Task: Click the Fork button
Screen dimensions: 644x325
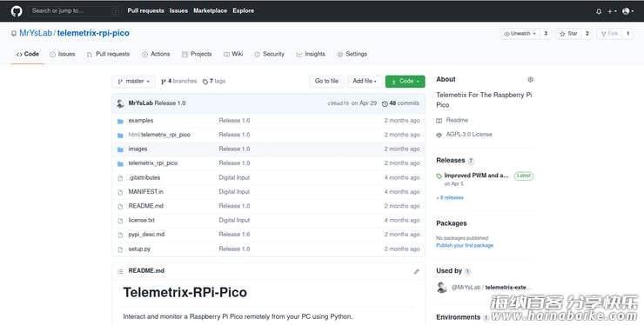Action: click(x=610, y=34)
